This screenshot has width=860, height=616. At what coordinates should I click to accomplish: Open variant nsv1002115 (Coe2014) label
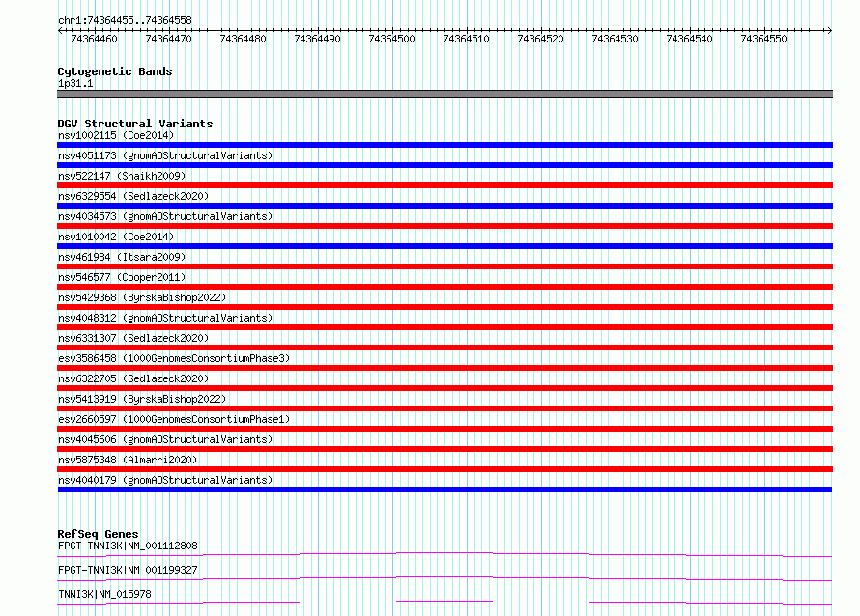tap(116, 135)
